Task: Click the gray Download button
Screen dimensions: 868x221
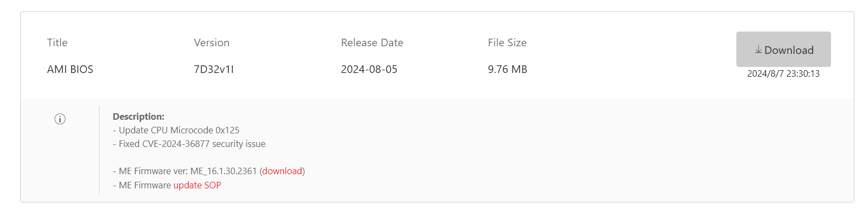Action: point(783,50)
